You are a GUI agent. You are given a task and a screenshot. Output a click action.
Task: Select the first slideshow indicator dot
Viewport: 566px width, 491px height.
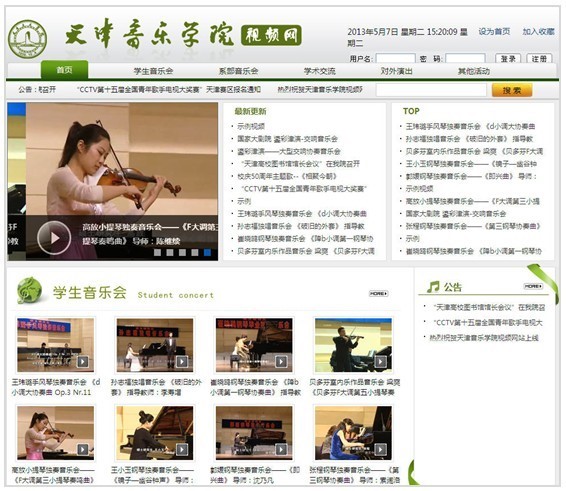pos(157,252)
